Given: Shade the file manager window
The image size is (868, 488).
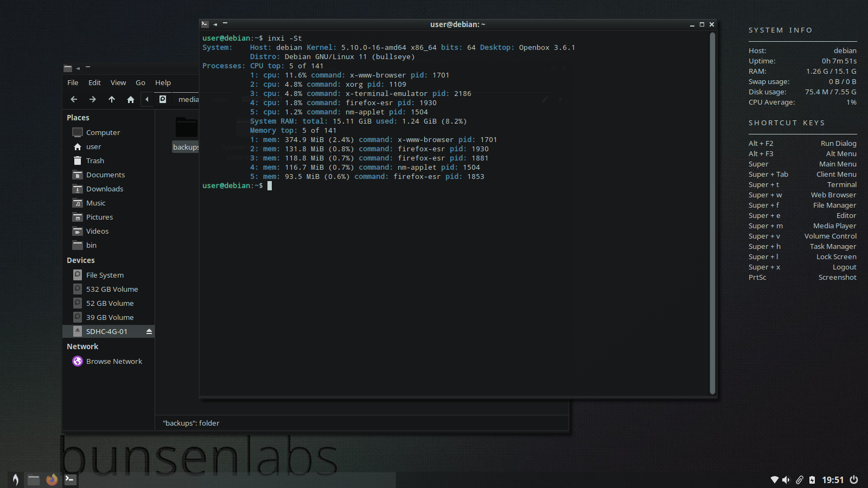Looking at the screenshot, I should pyautogui.click(x=88, y=67).
